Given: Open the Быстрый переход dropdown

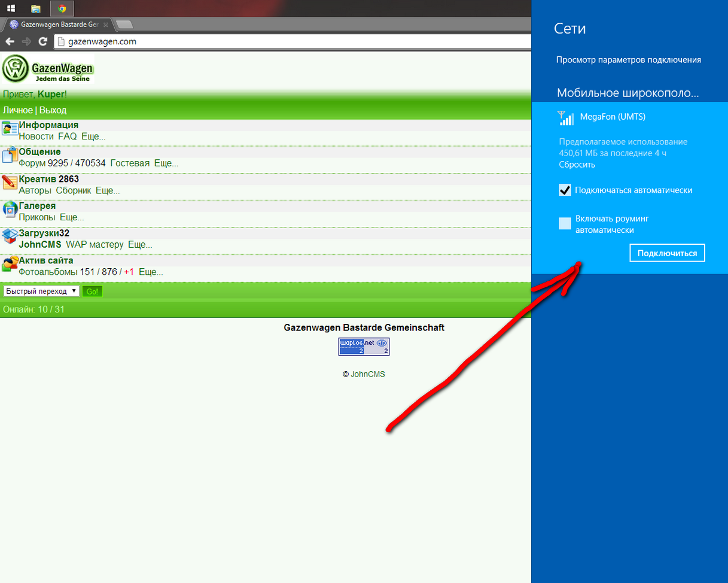Looking at the screenshot, I should click(41, 291).
